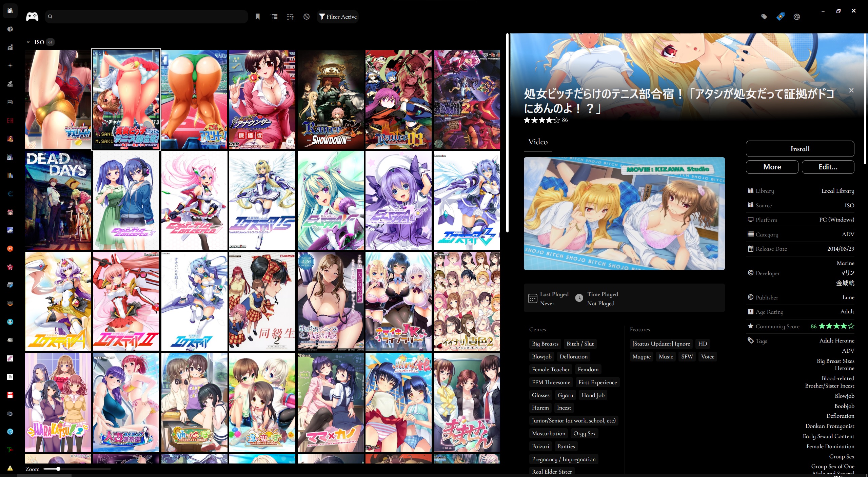Select the DEAD DAYS game cover

click(58, 201)
